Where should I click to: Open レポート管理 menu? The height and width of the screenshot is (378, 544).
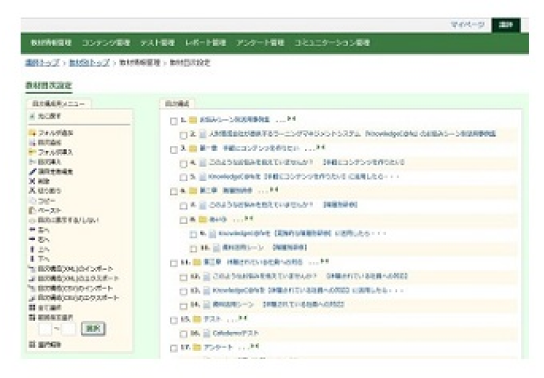pos(205,43)
